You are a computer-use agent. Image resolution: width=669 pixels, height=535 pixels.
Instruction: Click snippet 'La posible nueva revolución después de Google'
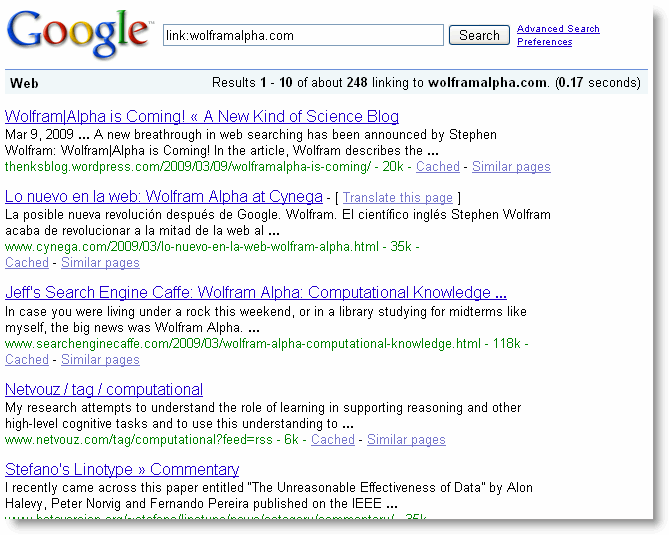[x=141, y=215]
